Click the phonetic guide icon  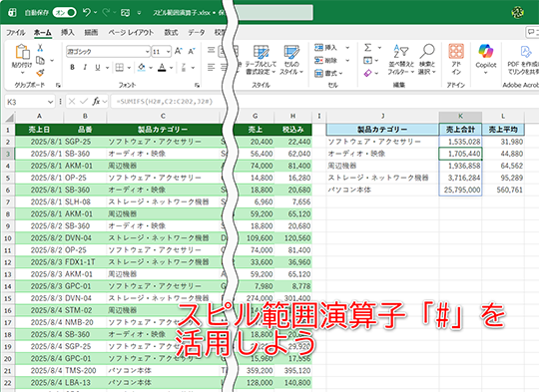(184, 68)
